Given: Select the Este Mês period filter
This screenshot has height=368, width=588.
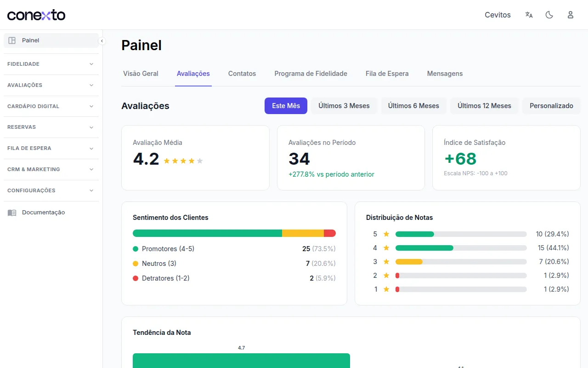Looking at the screenshot, I should point(286,106).
